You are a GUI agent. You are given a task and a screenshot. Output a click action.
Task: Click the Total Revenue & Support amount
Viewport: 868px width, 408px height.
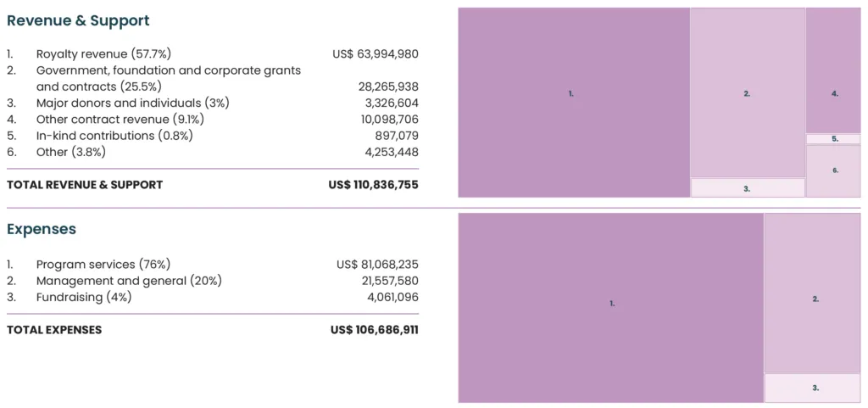pos(373,185)
